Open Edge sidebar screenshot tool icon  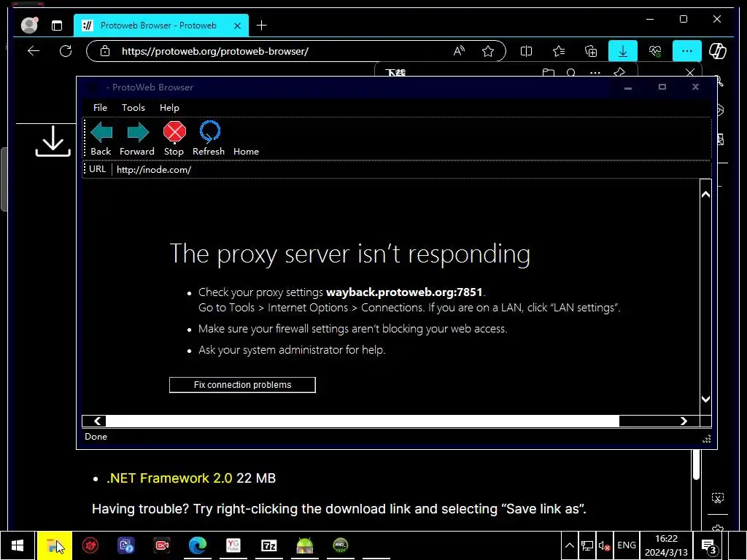tap(718, 498)
